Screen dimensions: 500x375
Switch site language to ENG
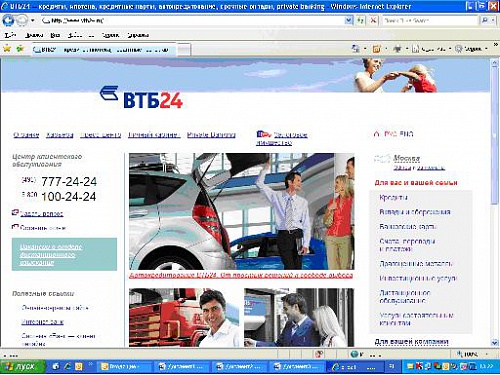coord(406,134)
